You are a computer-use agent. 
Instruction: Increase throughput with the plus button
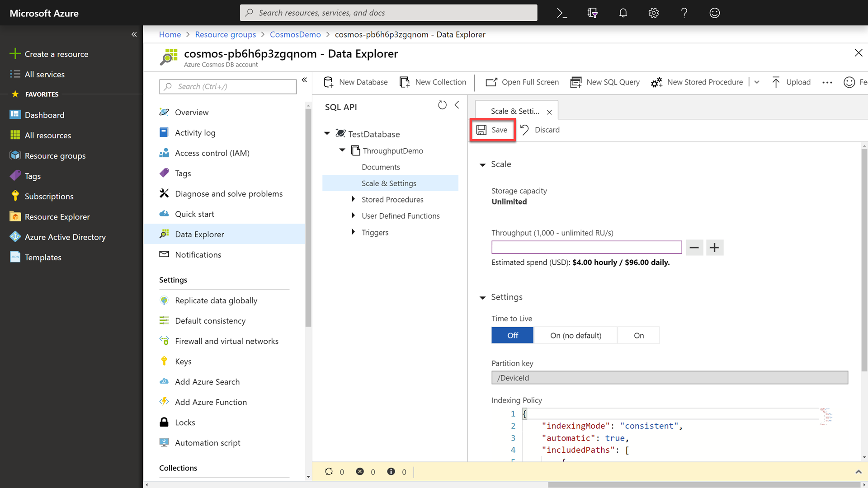point(714,248)
